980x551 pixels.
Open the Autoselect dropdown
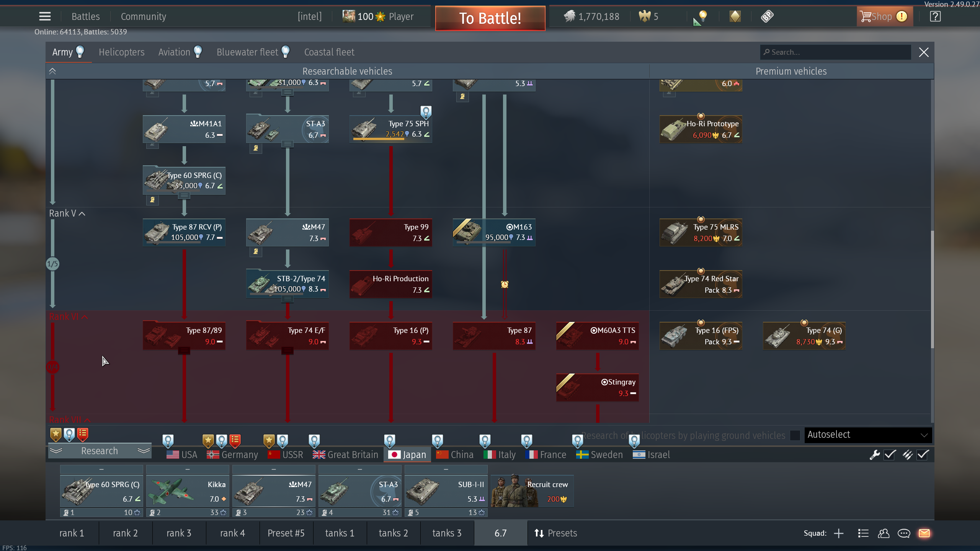[867, 435]
